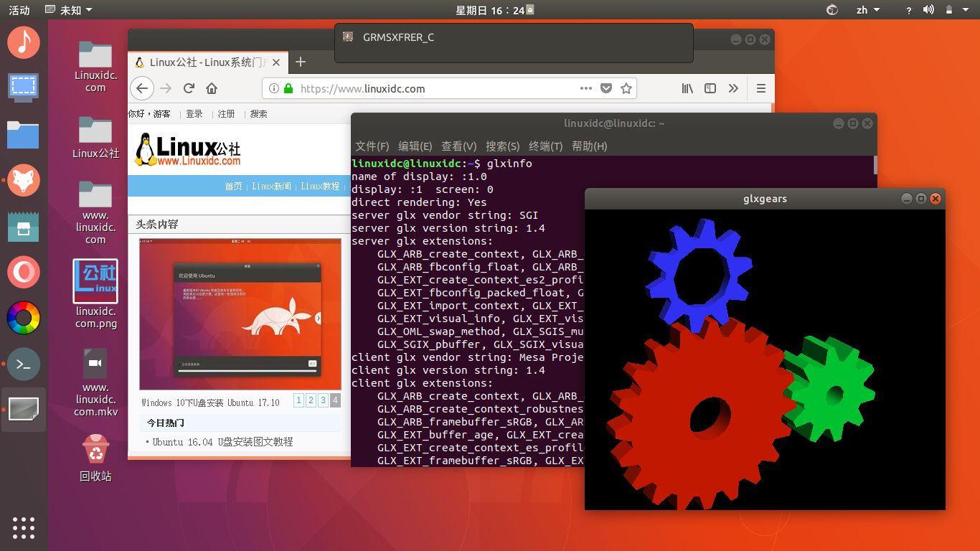Select the Linux公社 browser tab
The image size is (980, 551).
pyautogui.click(x=208, y=62)
